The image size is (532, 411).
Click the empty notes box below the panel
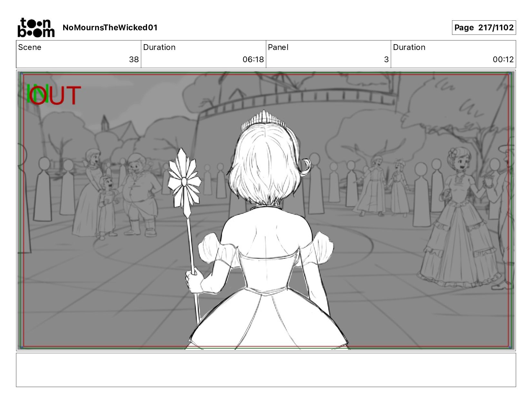click(x=266, y=370)
